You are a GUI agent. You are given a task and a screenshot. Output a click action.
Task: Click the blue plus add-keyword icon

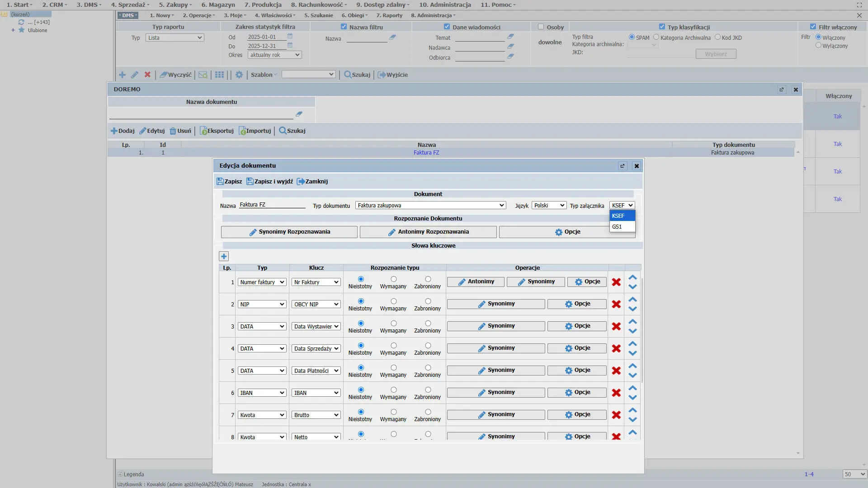tap(224, 256)
